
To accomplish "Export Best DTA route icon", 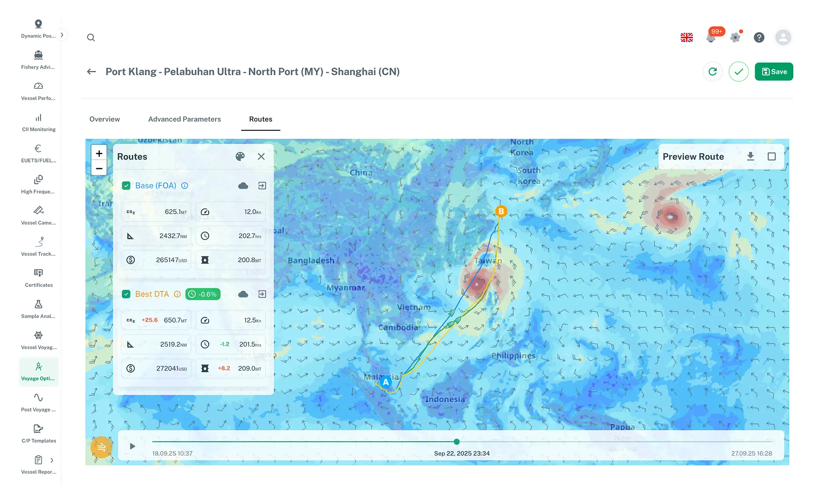I will [x=262, y=294].
